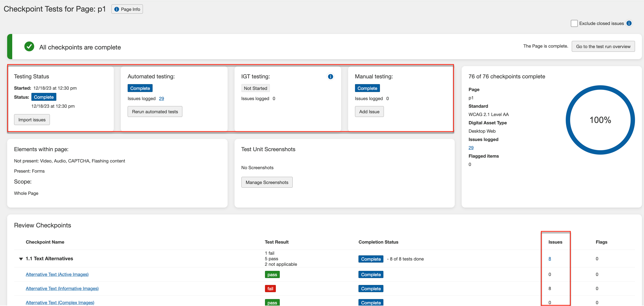This screenshot has width=644, height=306.
Task: Open Alternative Text (Informative Images) checkpoint
Action: 62,288
